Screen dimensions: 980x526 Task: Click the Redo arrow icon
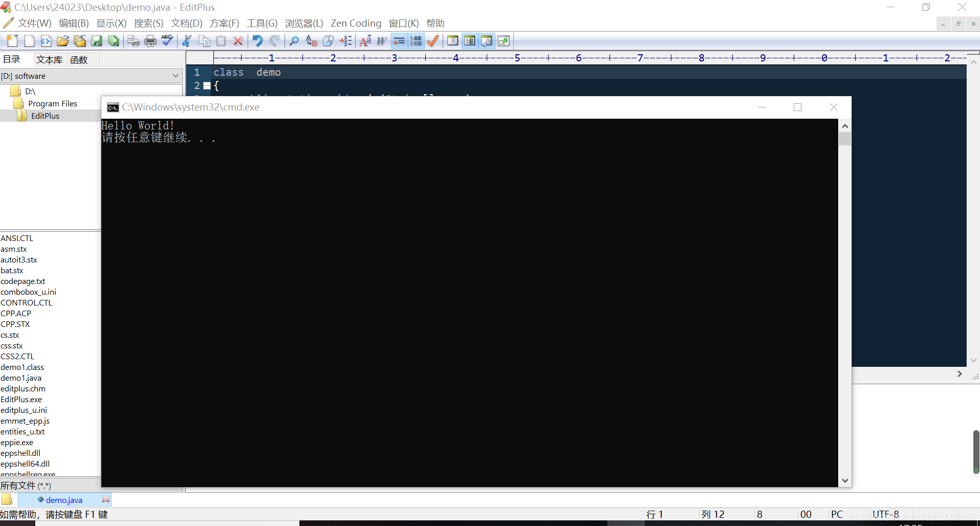click(275, 41)
